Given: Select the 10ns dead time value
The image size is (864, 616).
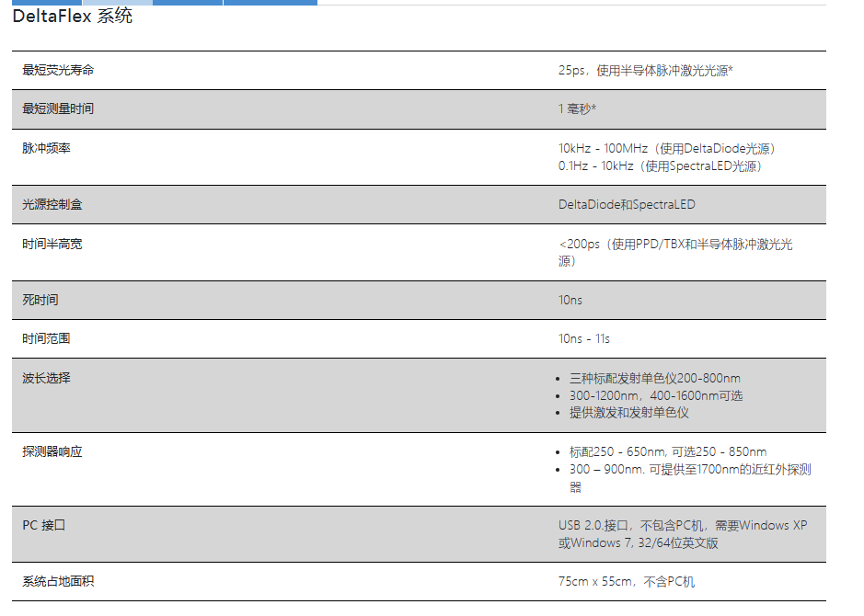Looking at the screenshot, I should tap(570, 300).
